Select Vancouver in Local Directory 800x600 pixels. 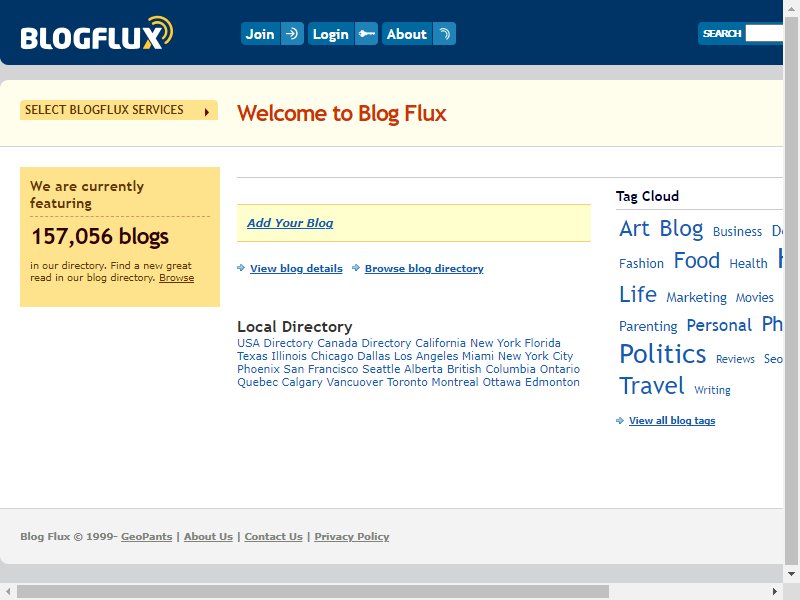(x=355, y=382)
